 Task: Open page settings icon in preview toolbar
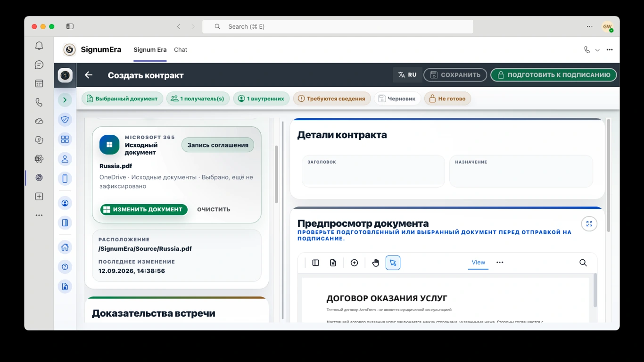333,263
